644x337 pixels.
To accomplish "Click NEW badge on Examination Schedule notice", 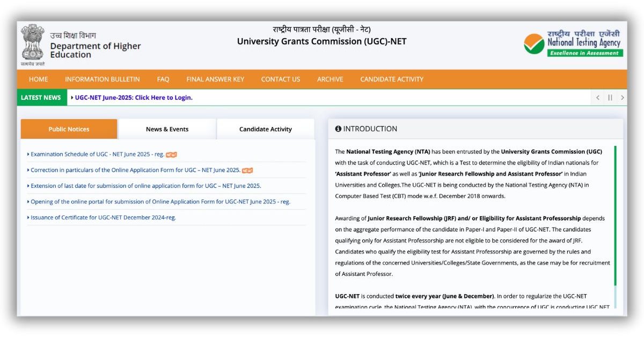I will 171,155.
